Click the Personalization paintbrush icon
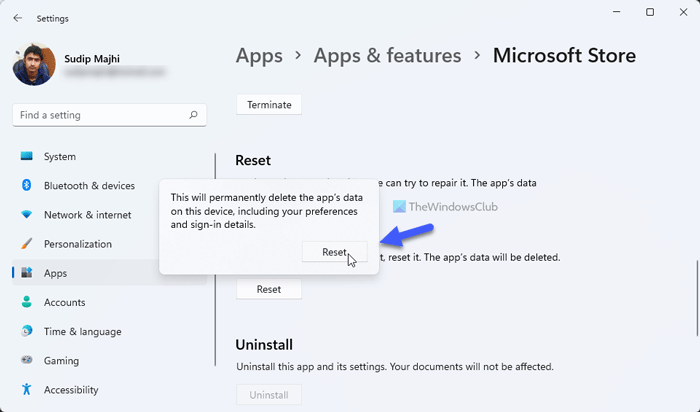700x412 pixels. 26,244
